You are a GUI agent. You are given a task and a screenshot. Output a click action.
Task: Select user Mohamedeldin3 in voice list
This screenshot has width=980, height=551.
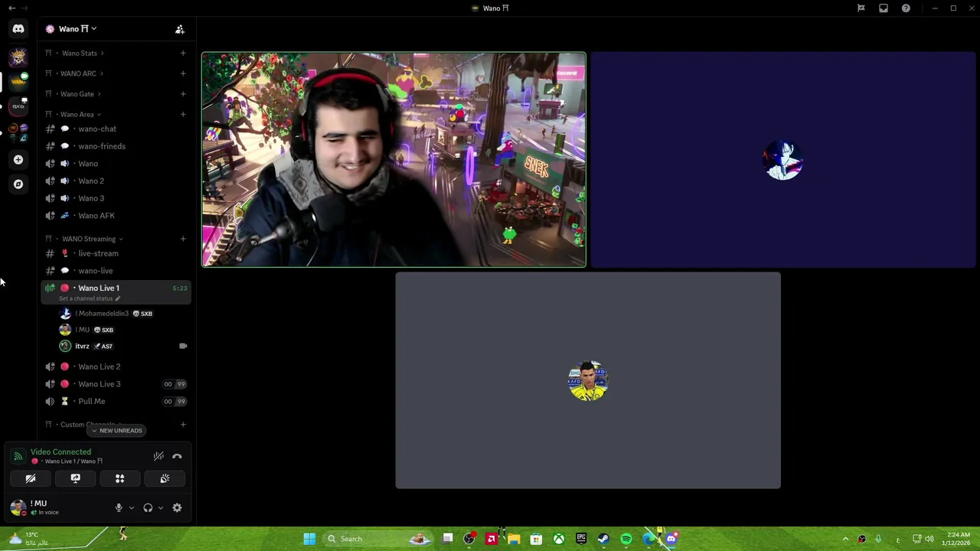[x=122, y=314]
